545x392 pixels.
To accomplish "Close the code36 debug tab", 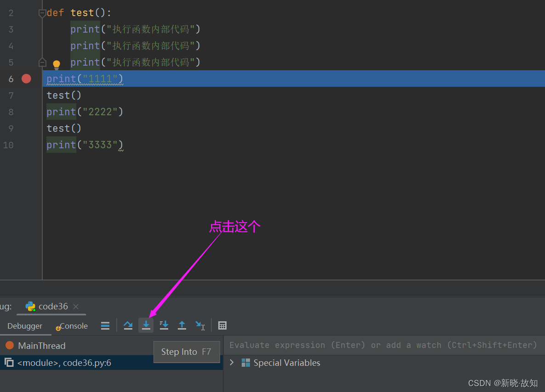I will tap(75, 306).
